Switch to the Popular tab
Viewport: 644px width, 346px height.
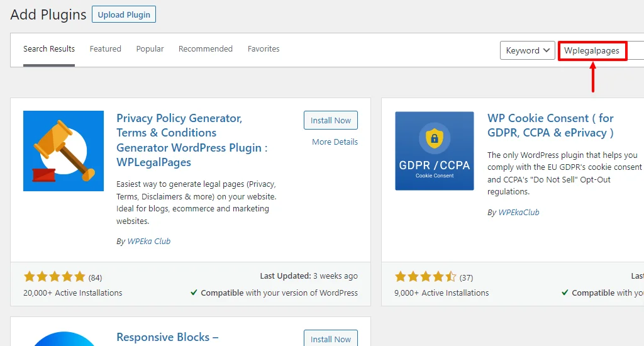click(150, 49)
